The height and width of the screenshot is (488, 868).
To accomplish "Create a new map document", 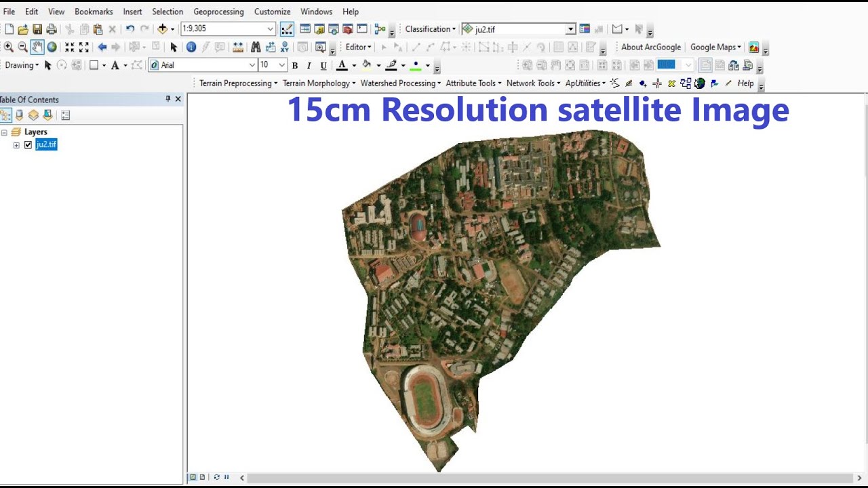I will [x=9, y=29].
